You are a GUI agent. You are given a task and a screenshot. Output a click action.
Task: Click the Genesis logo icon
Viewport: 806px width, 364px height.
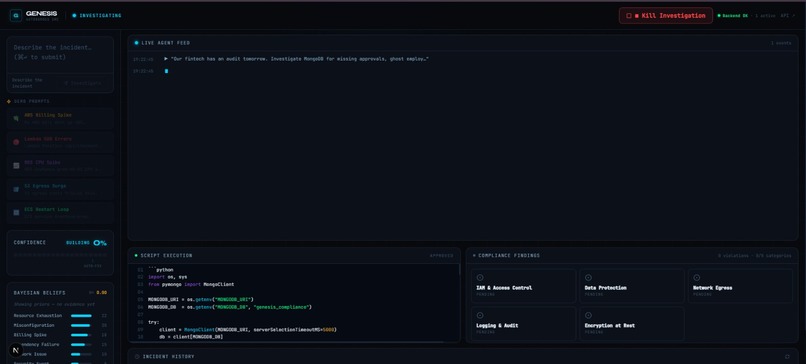[16, 15]
